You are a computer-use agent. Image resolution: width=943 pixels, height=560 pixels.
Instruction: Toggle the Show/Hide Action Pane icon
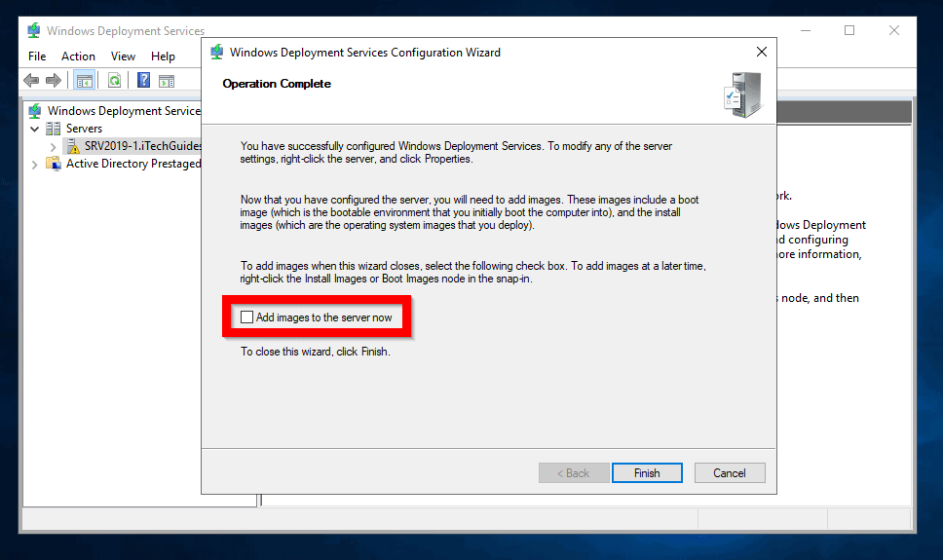click(167, 81)
